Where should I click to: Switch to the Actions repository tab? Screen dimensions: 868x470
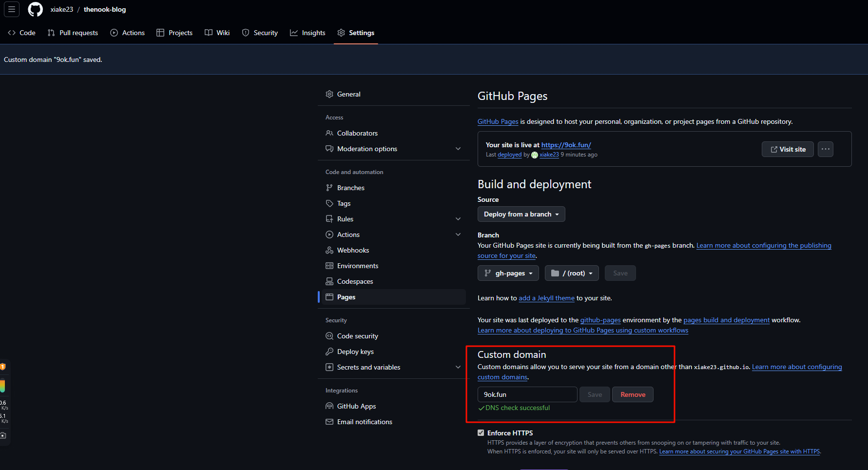(x=128, y=33)
